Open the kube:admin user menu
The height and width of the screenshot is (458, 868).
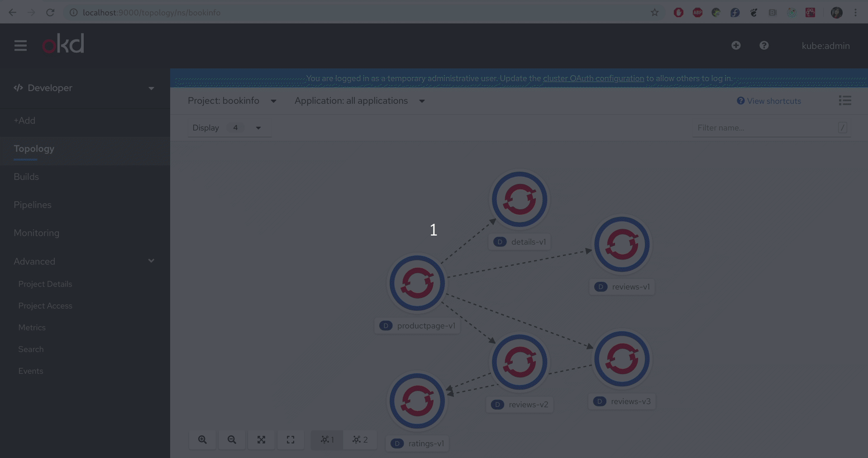825,46
